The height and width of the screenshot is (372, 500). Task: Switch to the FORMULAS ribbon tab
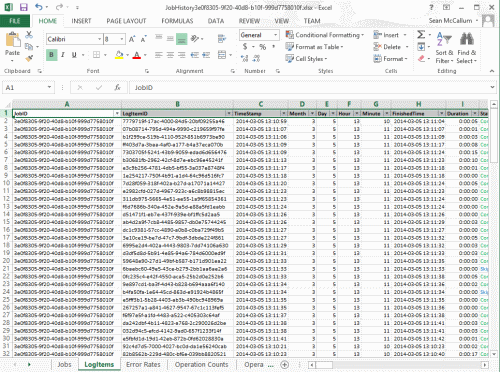pos(177,21)
